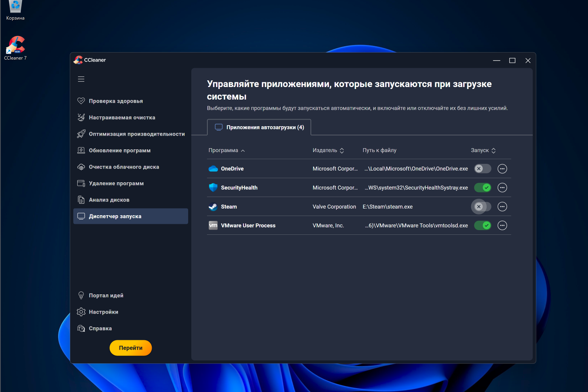This screenshot has width=588, height=392.
Task: Open more options for OneDrive row
Action: 502,169
